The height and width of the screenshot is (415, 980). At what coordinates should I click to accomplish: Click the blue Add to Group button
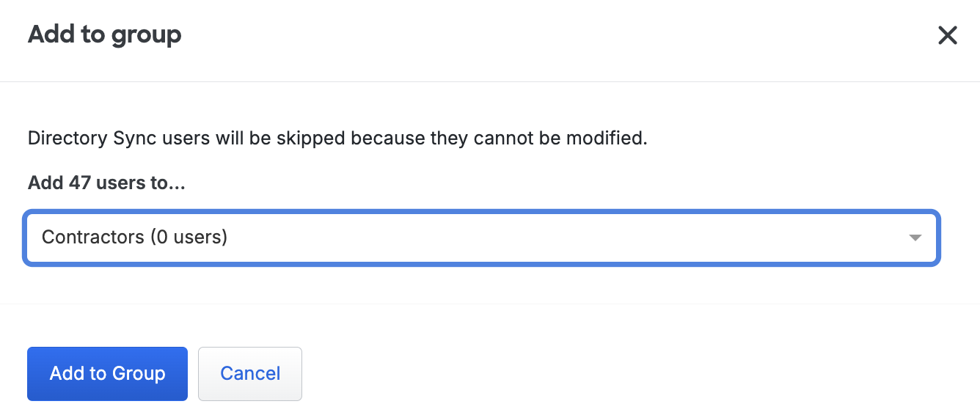107,374
